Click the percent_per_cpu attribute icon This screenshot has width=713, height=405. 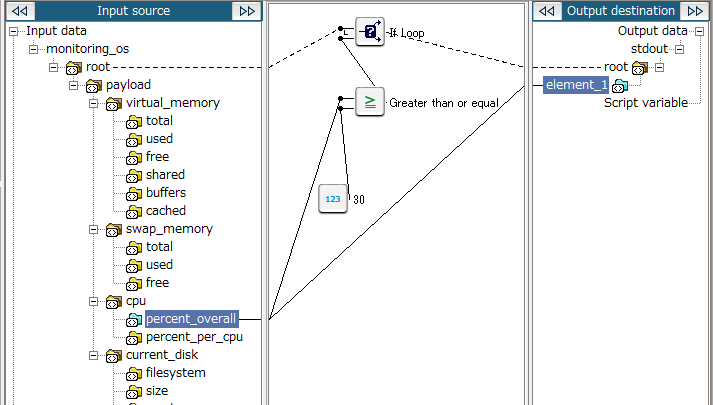point(133,338)
